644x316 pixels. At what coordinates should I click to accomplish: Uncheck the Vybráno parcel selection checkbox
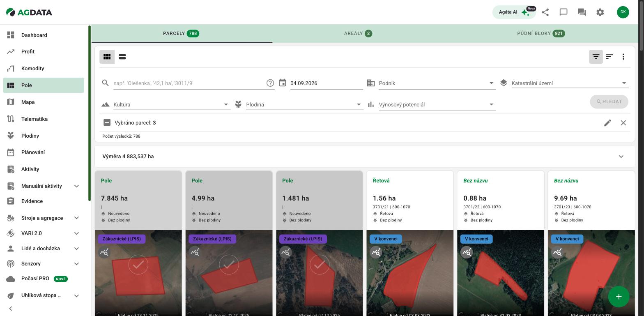click(x=107, y=122)
